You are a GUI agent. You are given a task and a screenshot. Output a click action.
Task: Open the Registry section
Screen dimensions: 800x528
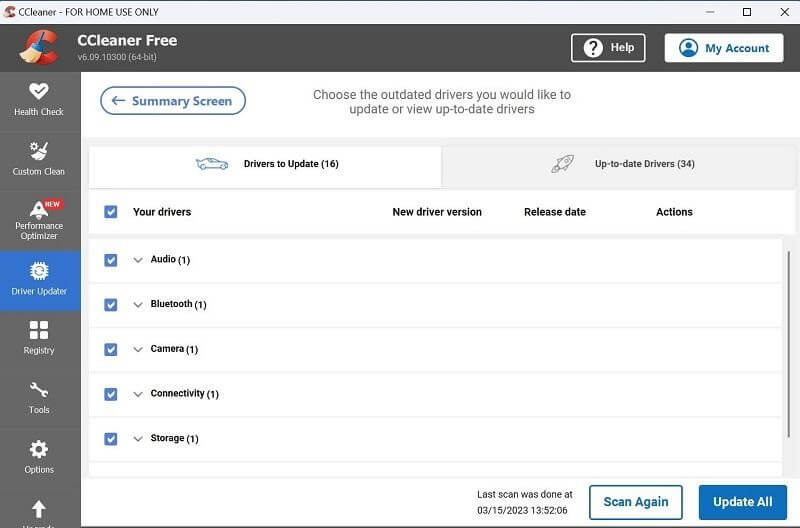click(x=39, y=338)
